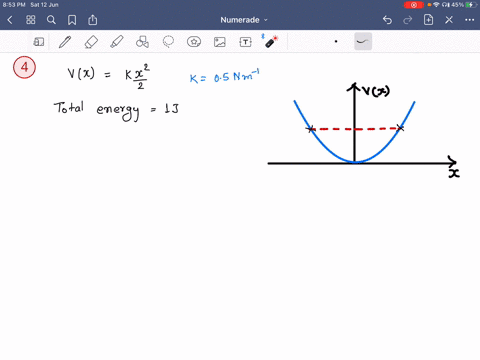Tap the circled question number 4
The width and height of the screenshot is (480, 360).
24,67
